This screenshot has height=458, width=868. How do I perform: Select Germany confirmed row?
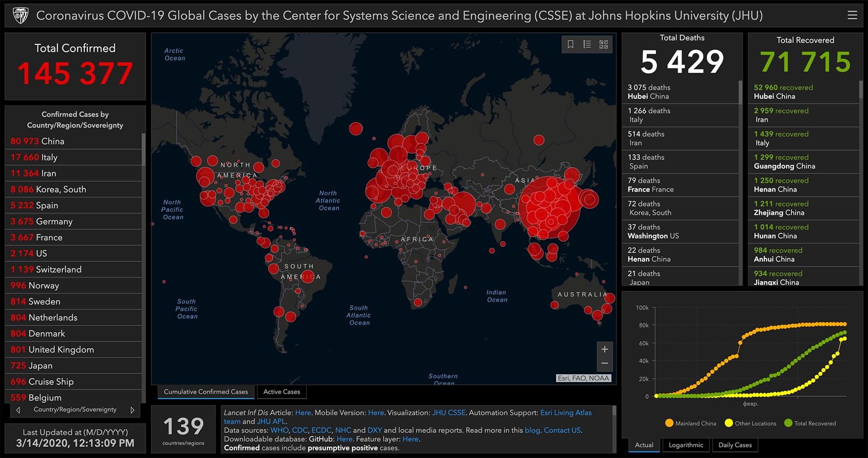(73, 221)
